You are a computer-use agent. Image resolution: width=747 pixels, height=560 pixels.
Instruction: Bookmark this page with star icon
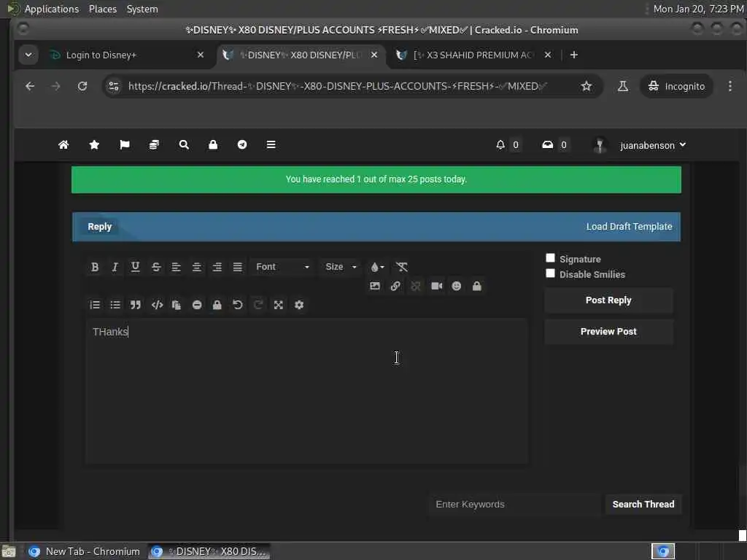click(x=587, y=86)
